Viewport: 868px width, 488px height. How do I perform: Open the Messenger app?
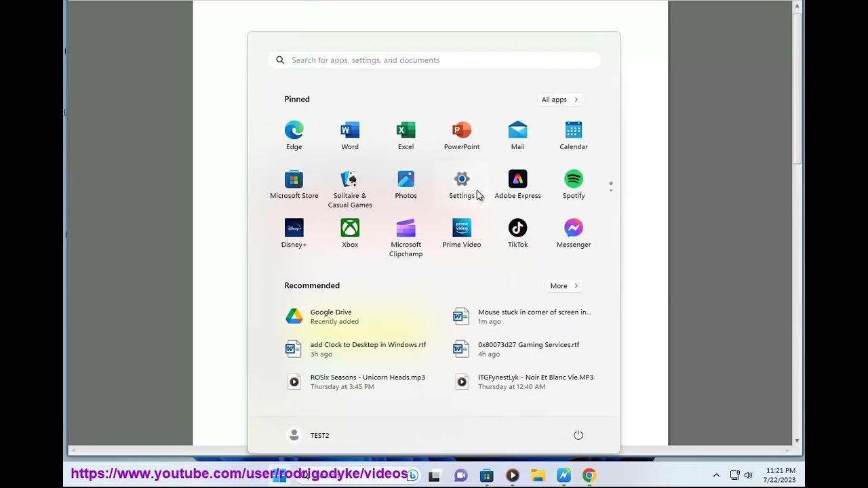click(574, 233)
